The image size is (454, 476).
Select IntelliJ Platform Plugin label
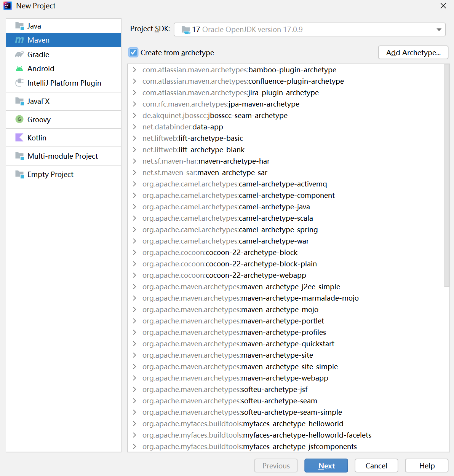pos(64,83)
